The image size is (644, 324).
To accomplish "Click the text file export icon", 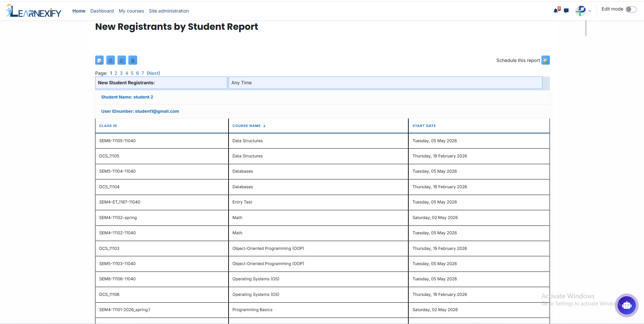I will point(133,60).
